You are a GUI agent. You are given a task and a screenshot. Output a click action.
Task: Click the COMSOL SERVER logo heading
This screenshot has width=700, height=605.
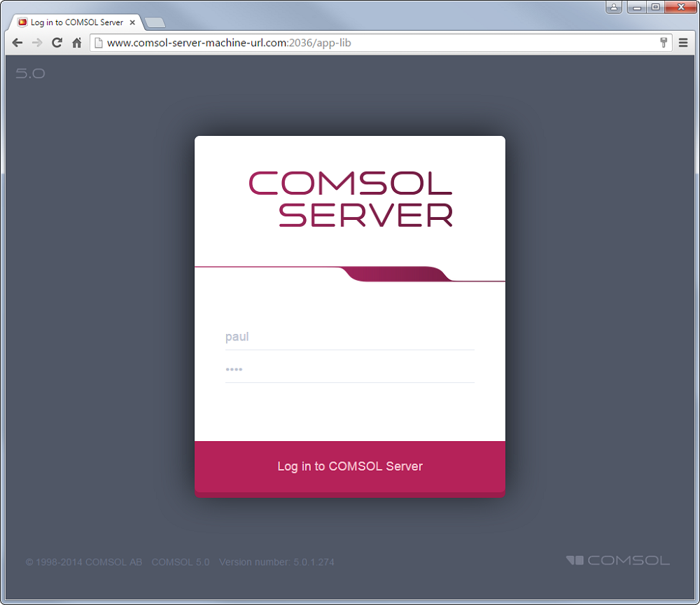[x=351, y=199]
